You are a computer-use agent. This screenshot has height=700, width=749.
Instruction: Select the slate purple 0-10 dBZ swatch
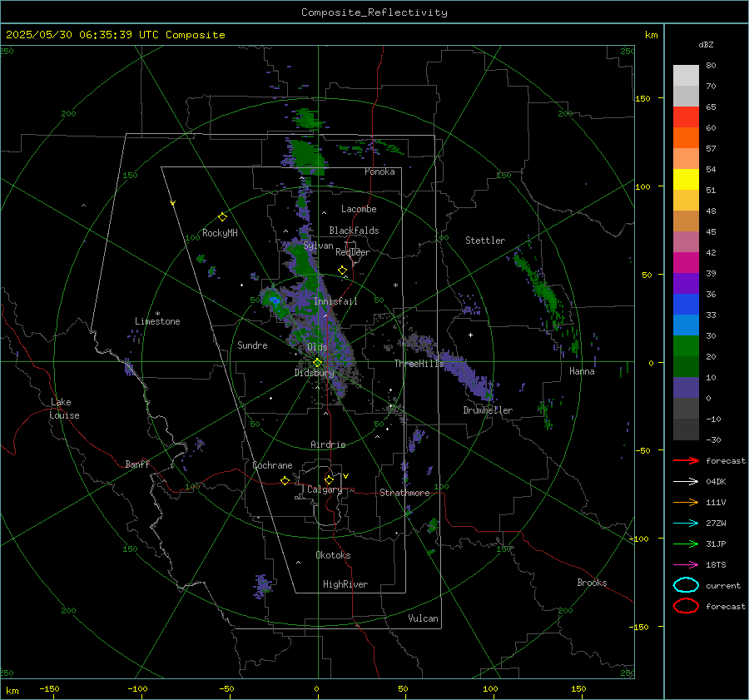click(x=686, y=388)
